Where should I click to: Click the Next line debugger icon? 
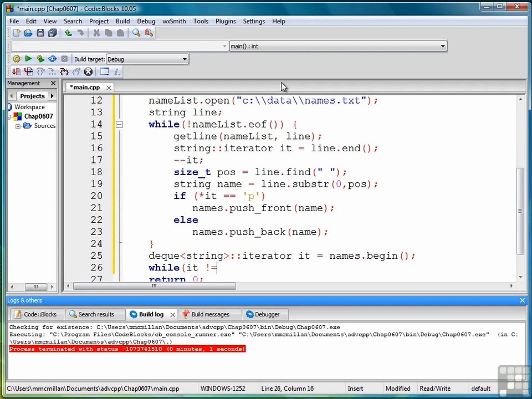pyautogui.click(x=40, y=71)
